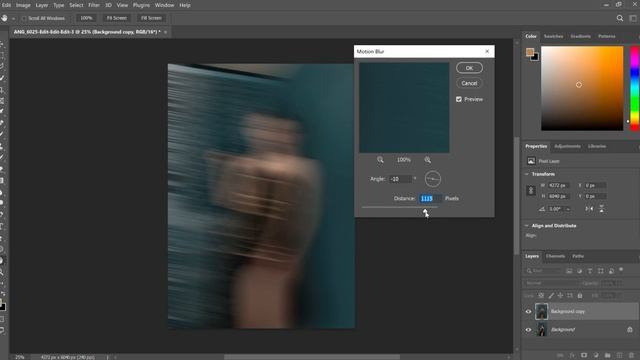The image size is (640, 360).
Task: Collapse the Transform section
Action: (527, 174)
